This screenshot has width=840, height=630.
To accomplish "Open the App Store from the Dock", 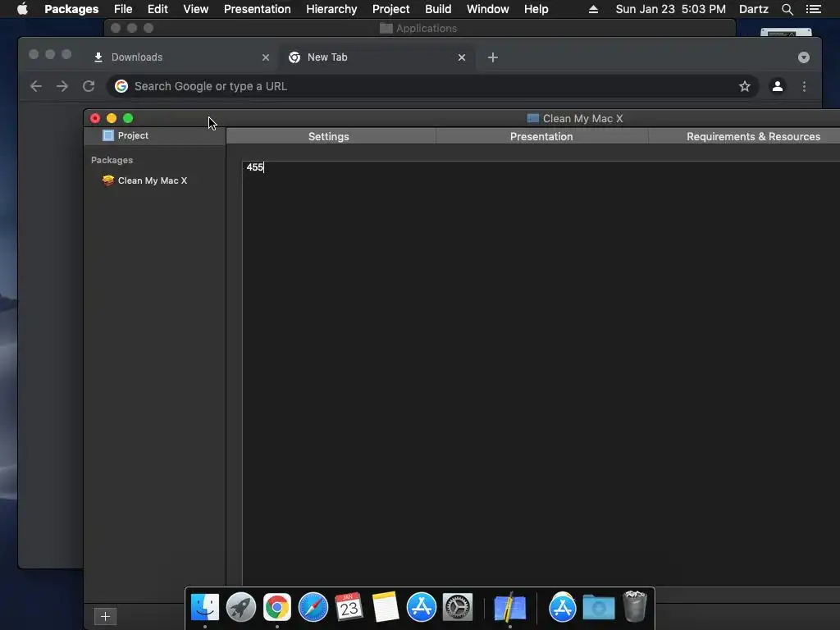I will click(422, 607).
